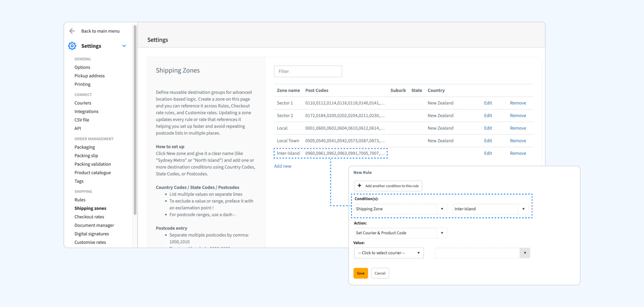Remove the Local Town zone

[x=518, y=141]
